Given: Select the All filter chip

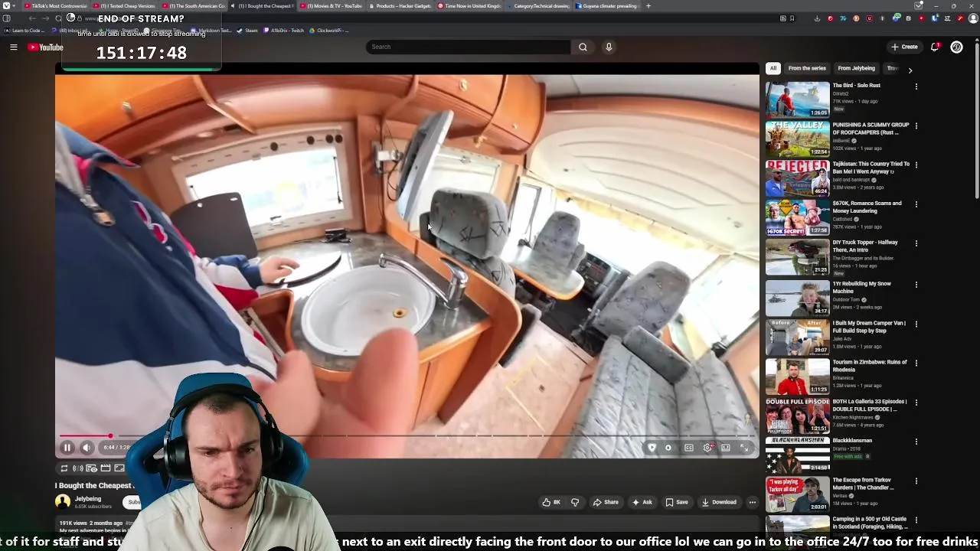Looking at the screenshot, I should (x=773, y=68).
